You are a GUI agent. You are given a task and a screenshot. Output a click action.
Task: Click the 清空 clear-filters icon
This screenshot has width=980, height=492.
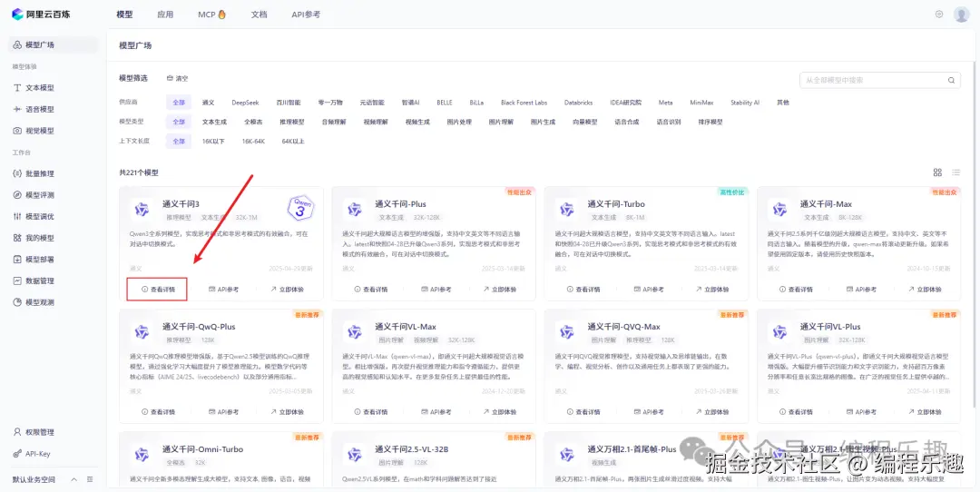coord(170,79)
